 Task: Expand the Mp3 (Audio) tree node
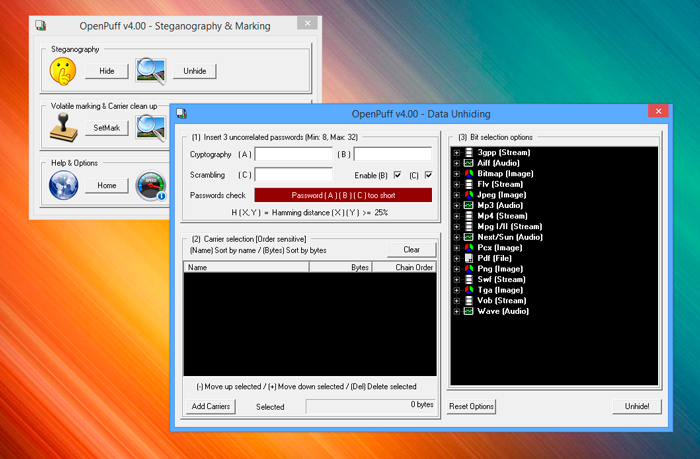(x=457, y=206)
